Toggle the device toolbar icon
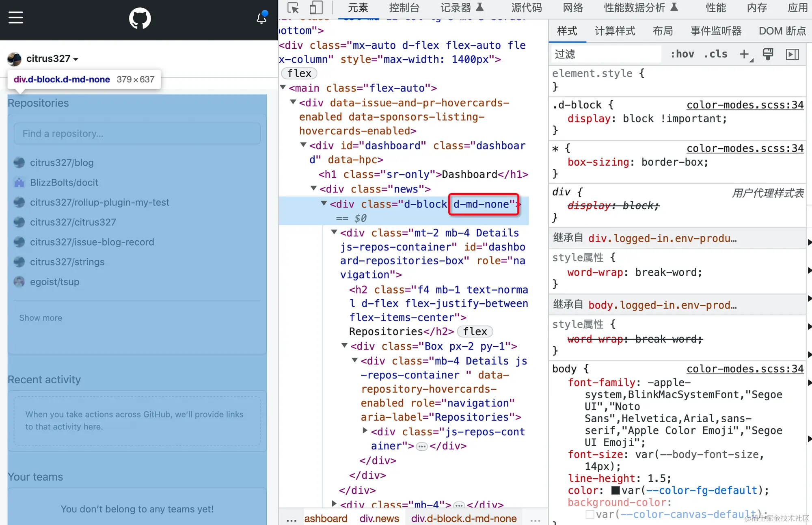 pos(316,8)
